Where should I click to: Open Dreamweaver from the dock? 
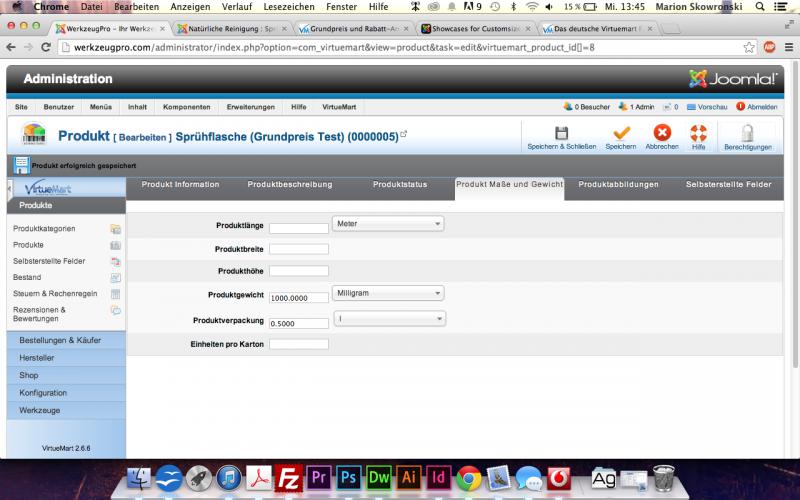pos(380,479)
